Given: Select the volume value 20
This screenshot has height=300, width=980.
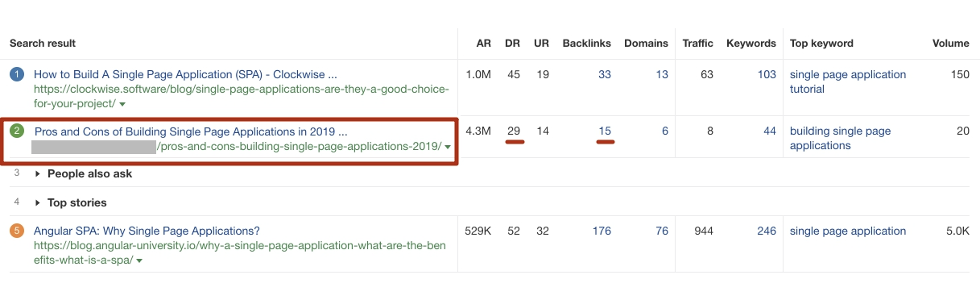Looking at the screenshot, I should click(x=963, y=131).
